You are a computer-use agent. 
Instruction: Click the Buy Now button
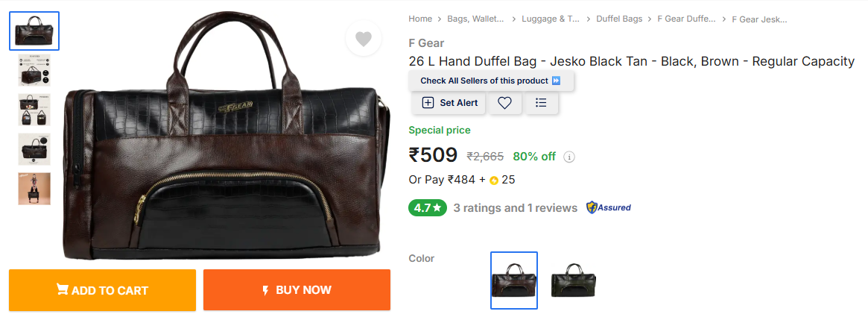point(297,289)
